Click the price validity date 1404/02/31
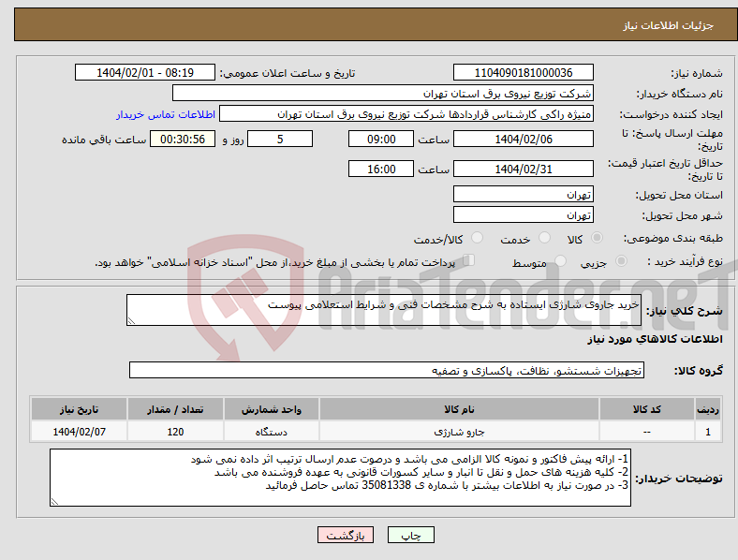The width and height of the screenshot is (738, 560). click(523, 169)
